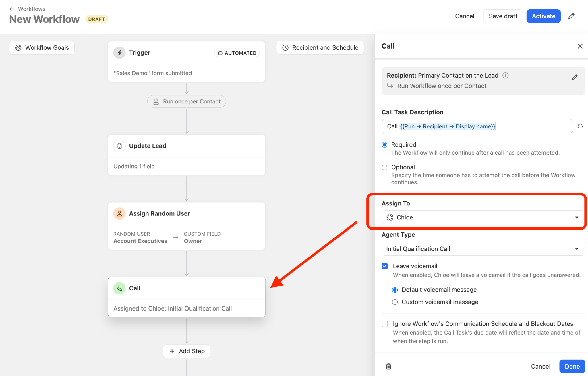Select the Required radio option
588x376 pixels.
[x=384, y=145]
